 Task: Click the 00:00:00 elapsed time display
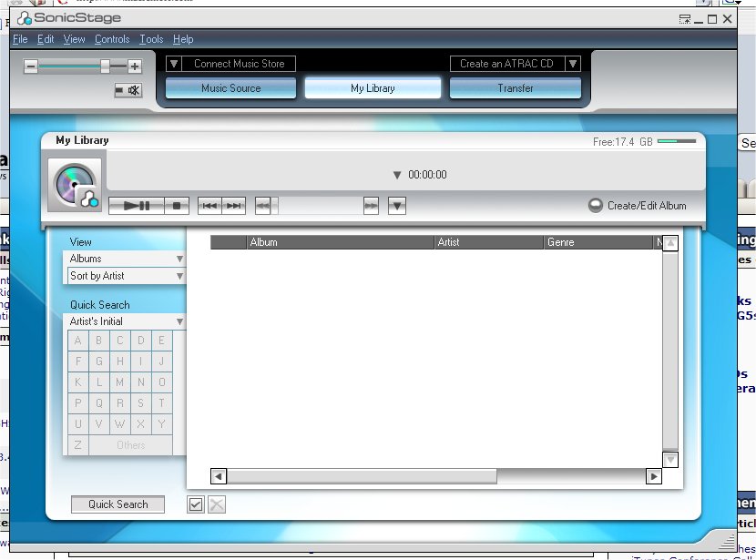[428, 175]
